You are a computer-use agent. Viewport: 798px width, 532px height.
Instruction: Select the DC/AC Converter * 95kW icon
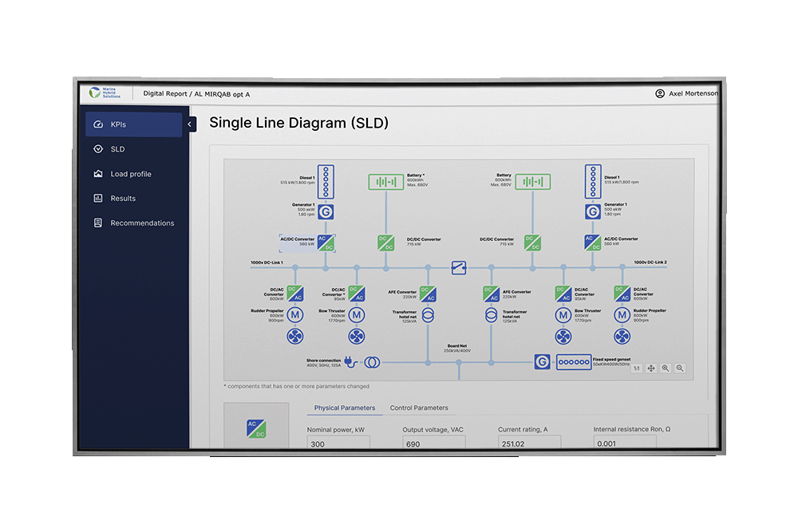tap(357, 294)
